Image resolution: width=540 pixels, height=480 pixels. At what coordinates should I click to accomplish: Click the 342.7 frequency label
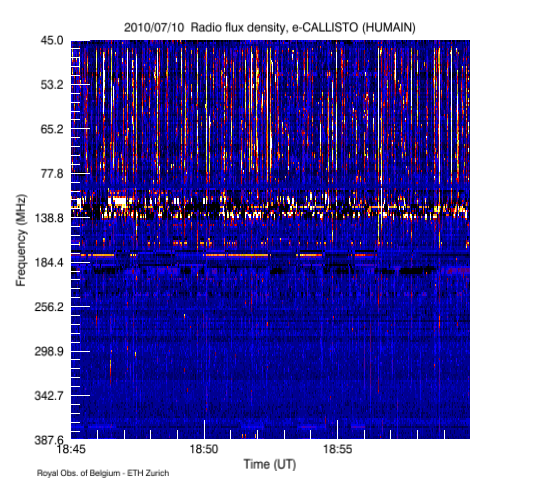tap(49, 396)
